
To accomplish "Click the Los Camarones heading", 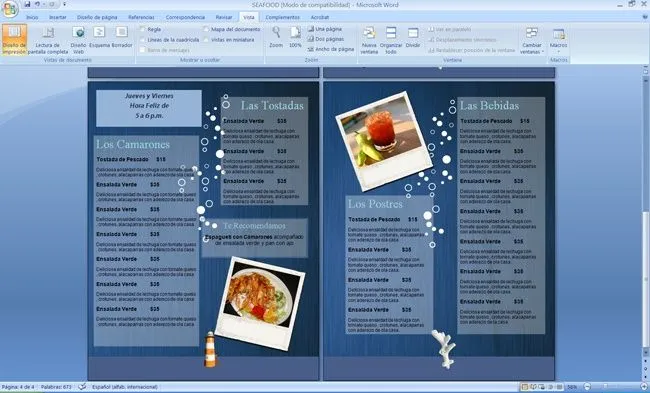I will click(x=133, y=144).
